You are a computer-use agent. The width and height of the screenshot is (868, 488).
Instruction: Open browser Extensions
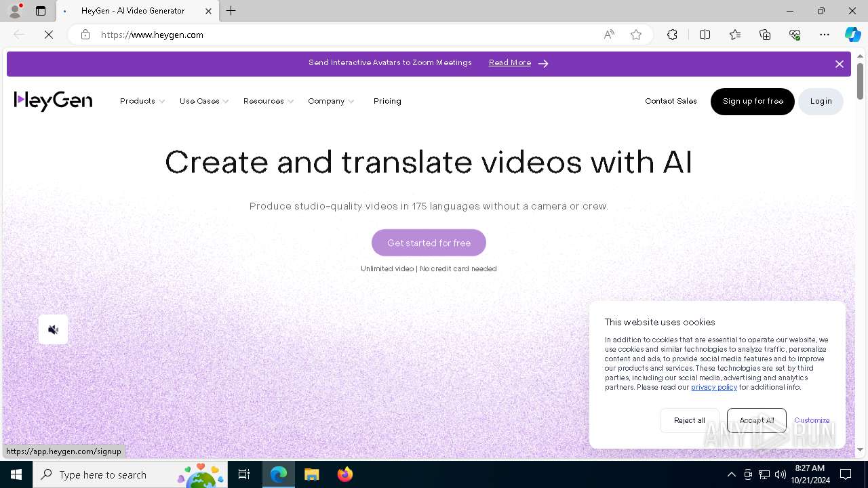(x=672, y=35)
